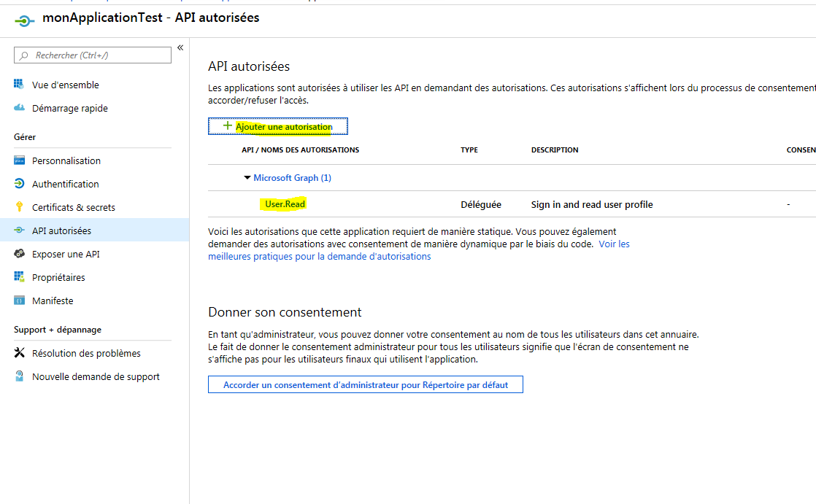
Task: Click the Résolution des problèmes tools icon
Action: click(19, 352)
